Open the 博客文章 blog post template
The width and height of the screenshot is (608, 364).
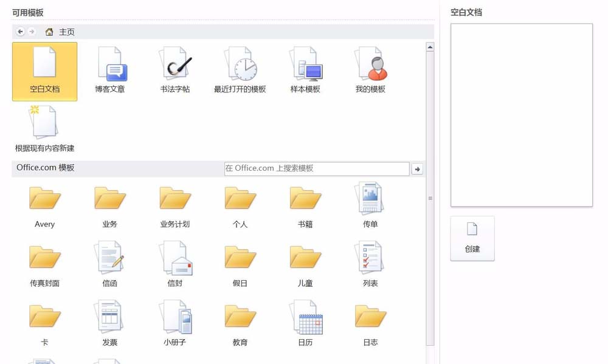(x=110, y=70)
